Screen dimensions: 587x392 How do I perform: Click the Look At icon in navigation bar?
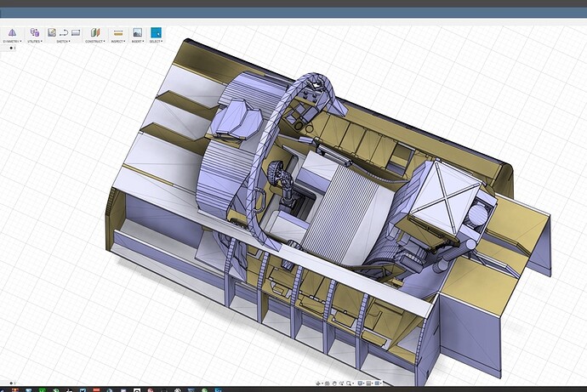[327, 383]
